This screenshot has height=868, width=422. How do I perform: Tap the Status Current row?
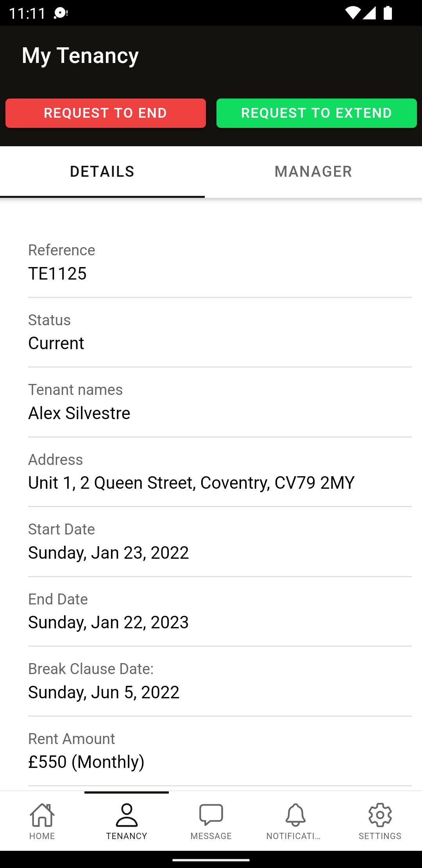(x=220, y=332)
